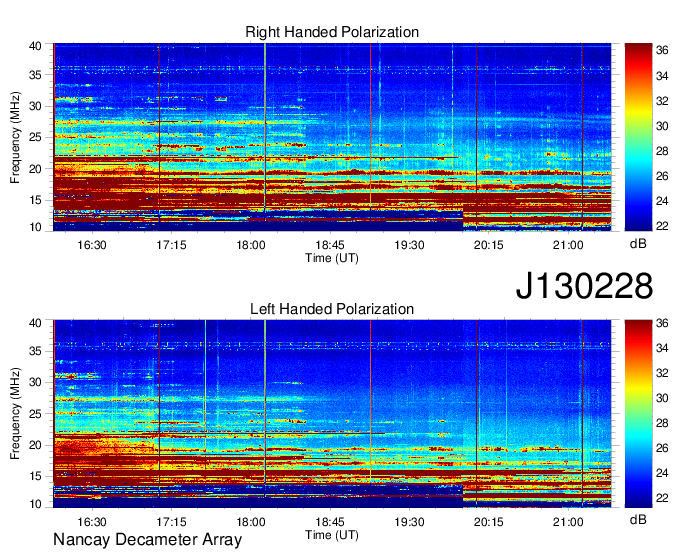
Task: Click the "Frequency (MHz)" label of the top plot
Action: click(x=15, y=137)
